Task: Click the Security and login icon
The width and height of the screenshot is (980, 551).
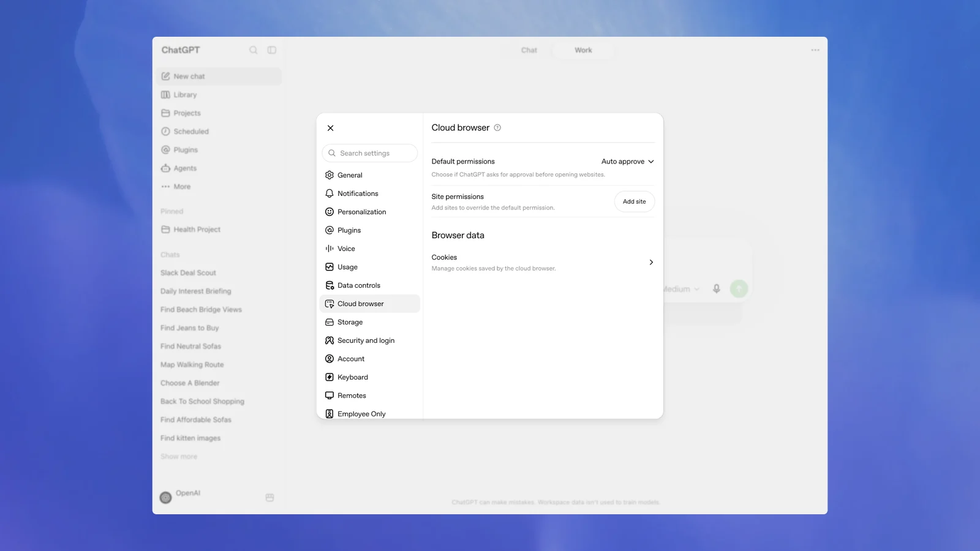Action: point(330,340)
